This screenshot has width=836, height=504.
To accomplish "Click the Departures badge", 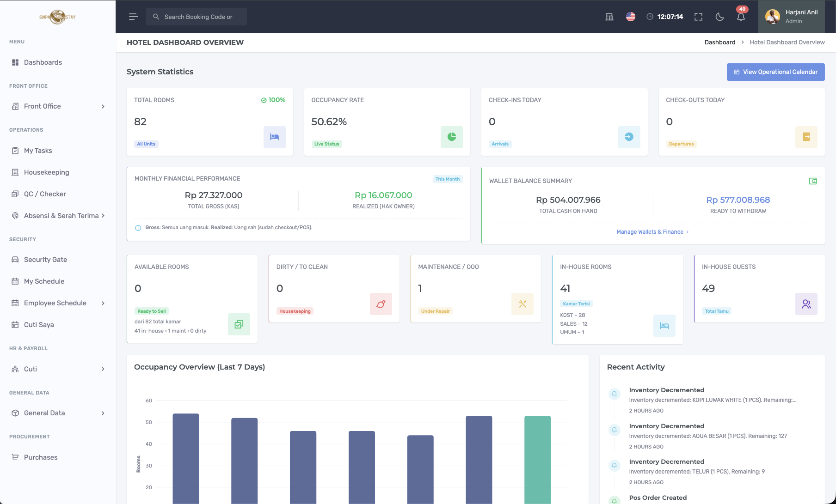I will (681, 144).
